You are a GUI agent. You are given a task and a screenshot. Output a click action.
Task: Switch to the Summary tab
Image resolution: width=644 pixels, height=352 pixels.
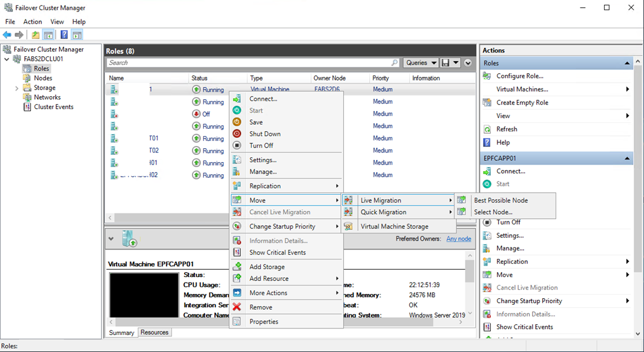tap(122, 333)
